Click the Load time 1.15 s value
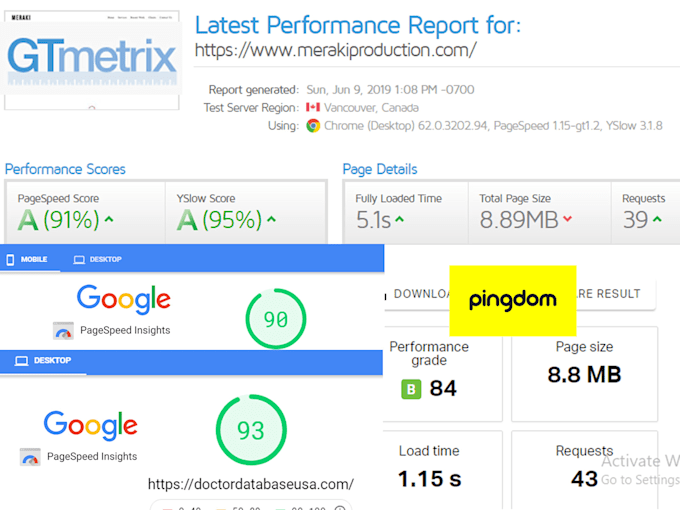This screenshot has width=680, height=510. 430,479
